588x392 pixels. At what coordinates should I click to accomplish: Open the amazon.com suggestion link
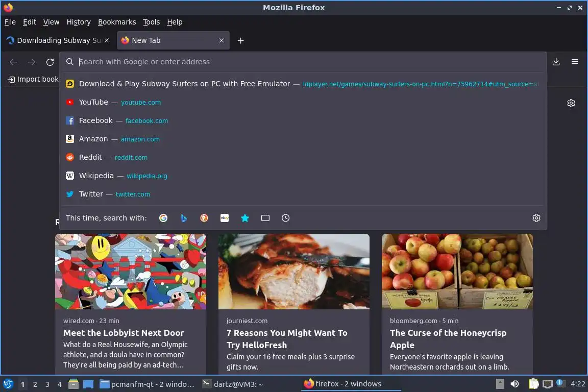tap(140, 139)
